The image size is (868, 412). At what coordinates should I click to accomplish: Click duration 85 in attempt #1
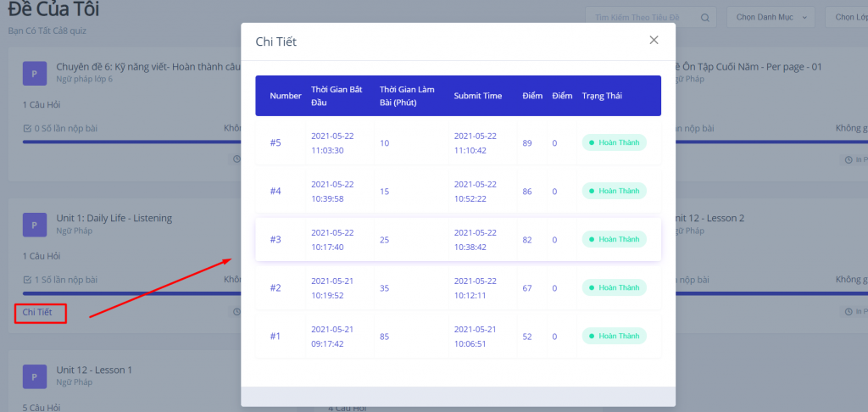(x=385, y=337)
